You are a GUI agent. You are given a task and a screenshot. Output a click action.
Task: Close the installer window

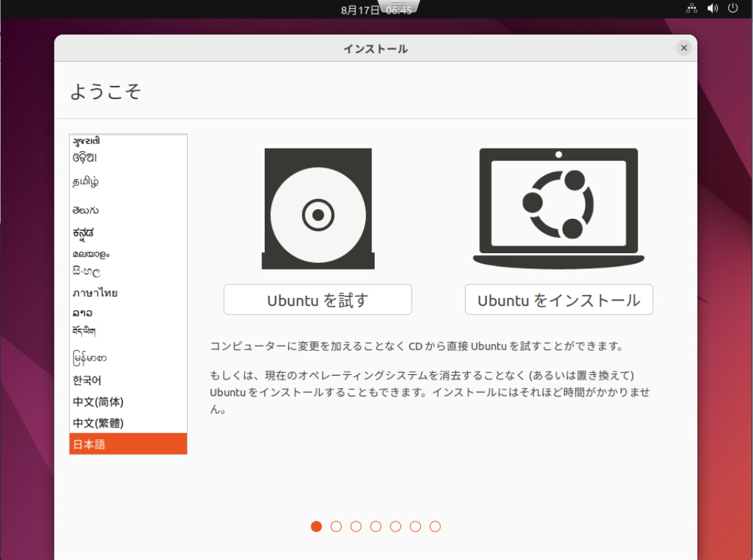click(x=684, y=48)
